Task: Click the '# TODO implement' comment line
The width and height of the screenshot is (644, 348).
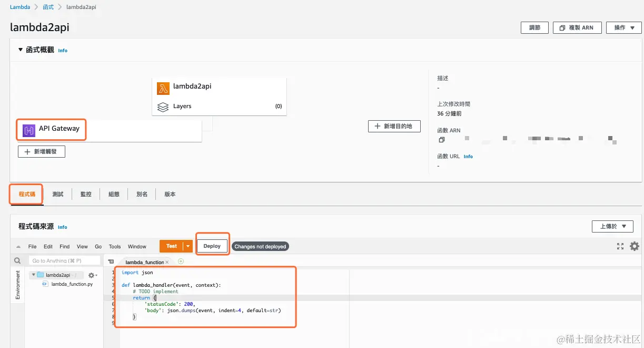Action: (x=155, y=292)
